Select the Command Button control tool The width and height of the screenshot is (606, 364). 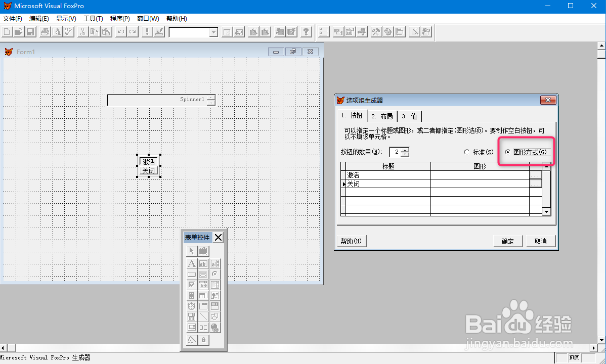(x=191, y=275)
